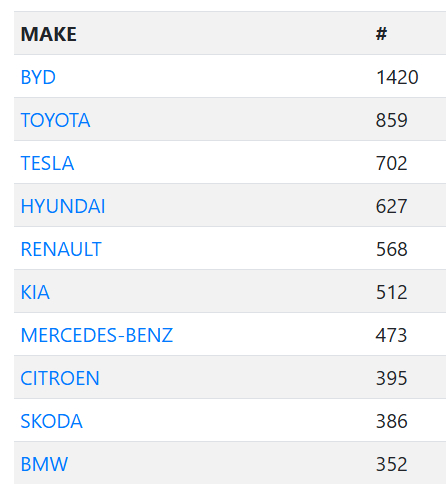Click the # column header
Screen dimensions: 446x484
(x=382, y=34)
